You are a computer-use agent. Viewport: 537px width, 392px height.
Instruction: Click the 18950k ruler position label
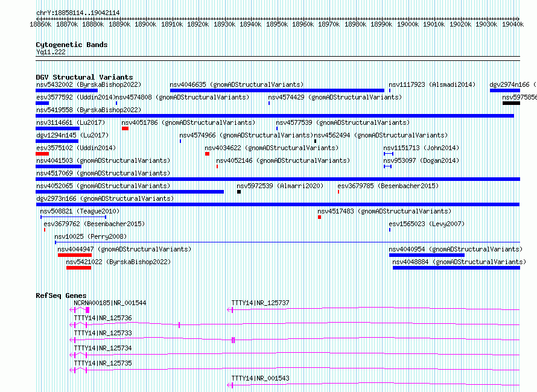pos(277,24)
